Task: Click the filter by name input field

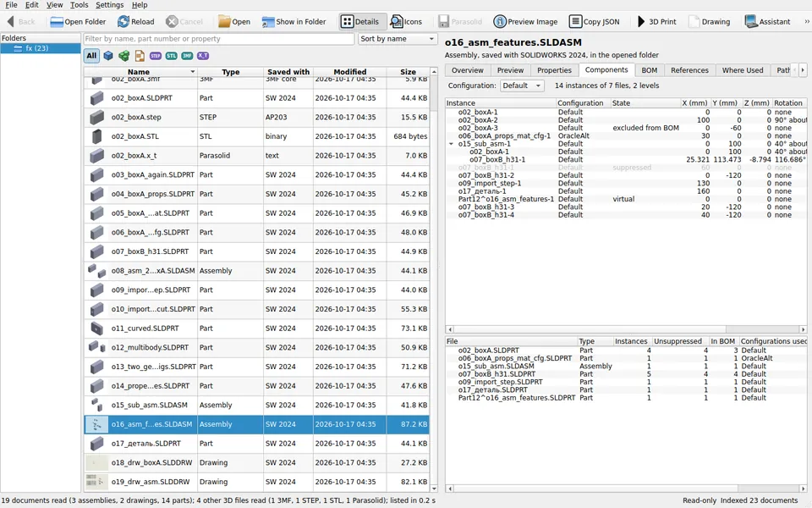Action: click(x=218, y=39)
